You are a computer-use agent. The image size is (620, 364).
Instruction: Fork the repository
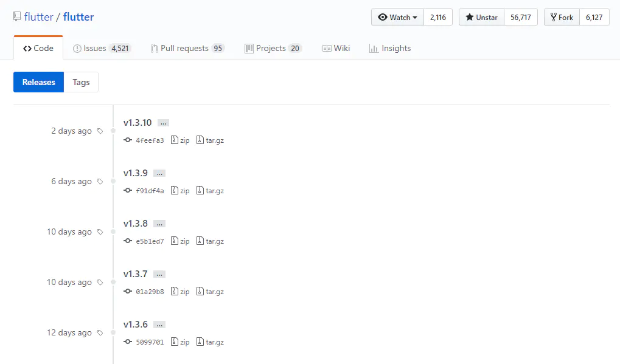point(562,18)
